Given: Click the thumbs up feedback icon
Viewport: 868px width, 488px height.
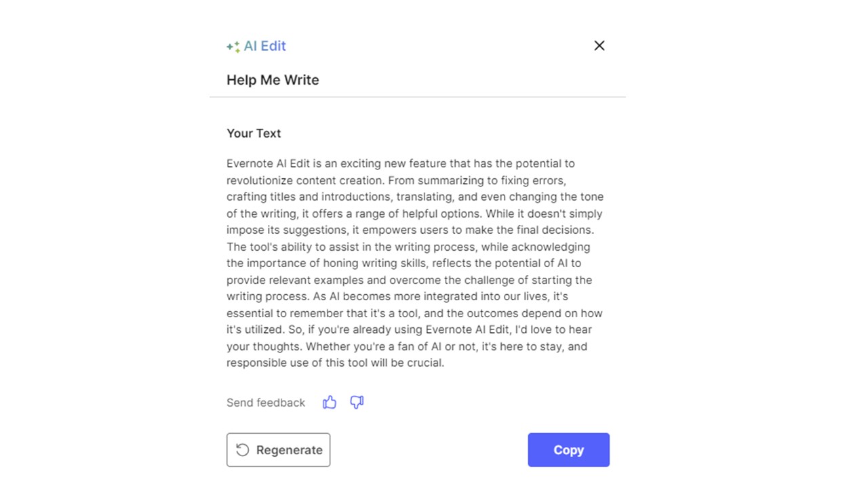Looking at the screenshot, I should (330, 403).
